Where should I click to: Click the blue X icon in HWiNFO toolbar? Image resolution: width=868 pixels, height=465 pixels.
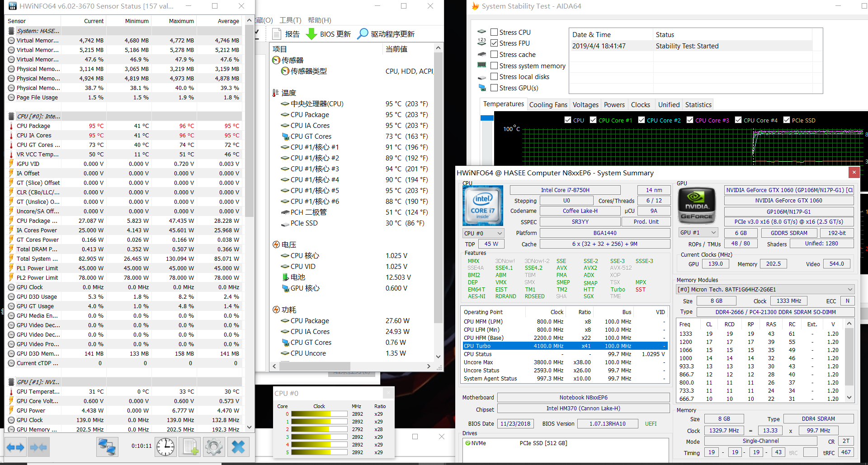(x=238, y=447)
